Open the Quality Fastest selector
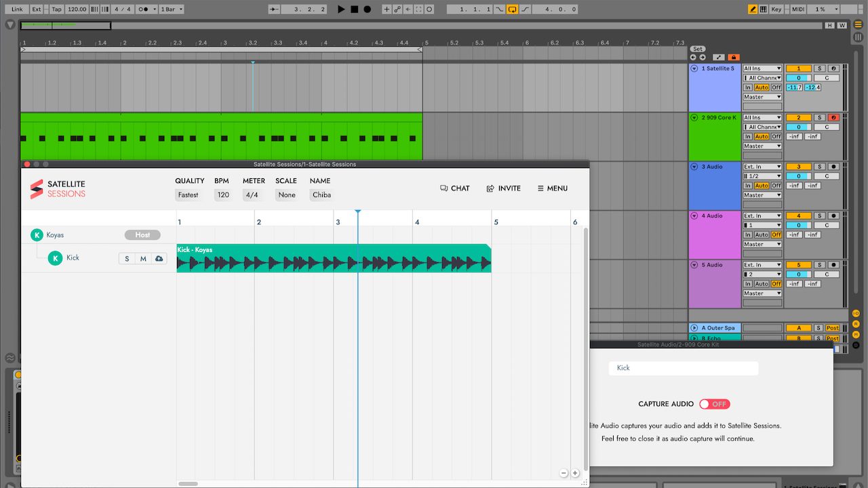868x488 pixels. [x=188, y=195]
